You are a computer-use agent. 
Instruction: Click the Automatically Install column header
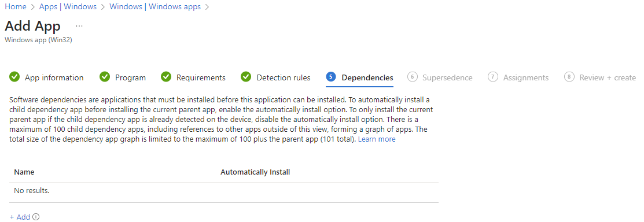click(255, 172)
